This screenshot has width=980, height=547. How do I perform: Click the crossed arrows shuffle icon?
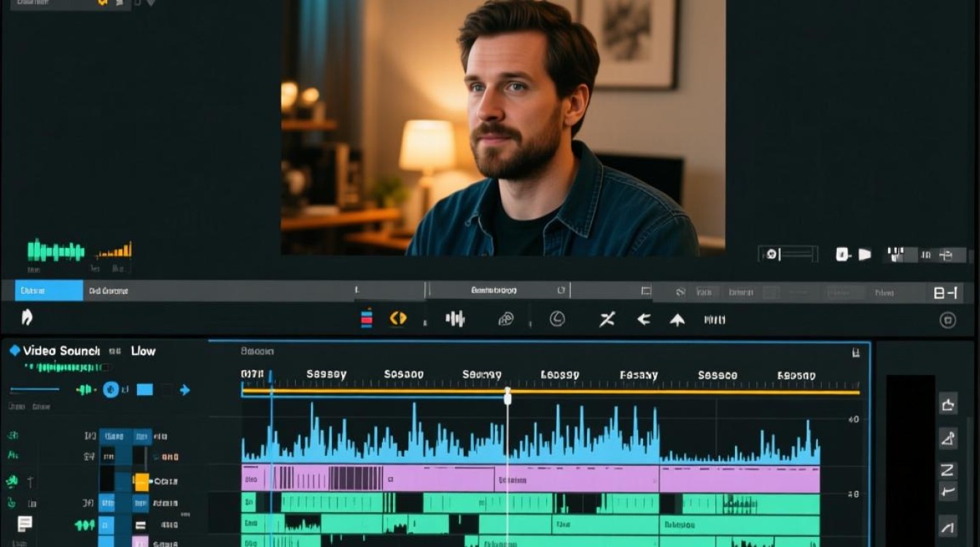pos(607,319)
